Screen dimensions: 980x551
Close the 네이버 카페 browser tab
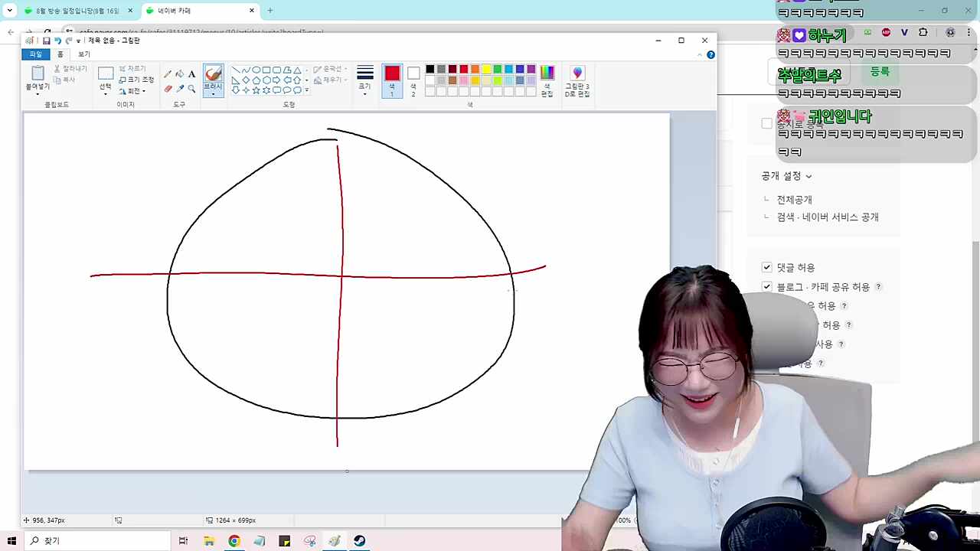(x=252, y=11)
